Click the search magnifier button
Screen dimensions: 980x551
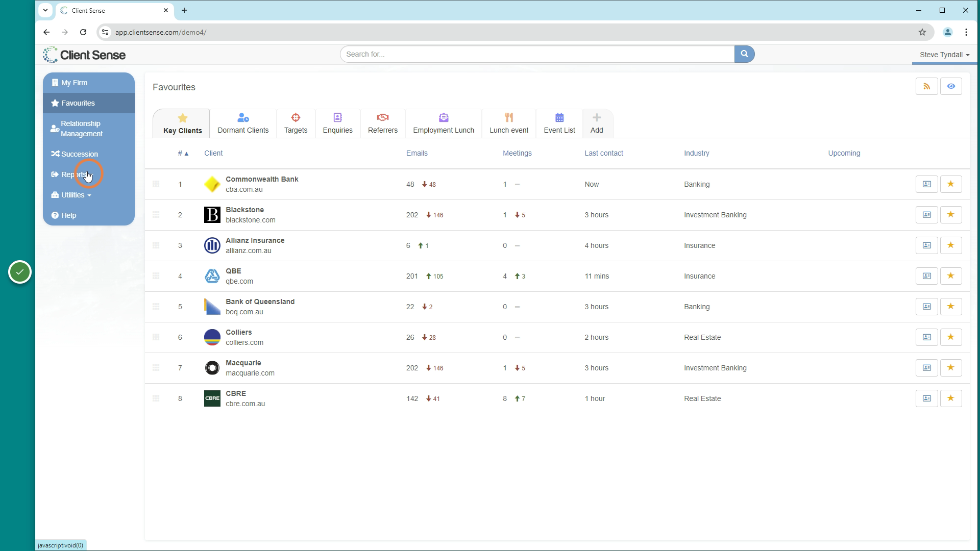(744, 54)
